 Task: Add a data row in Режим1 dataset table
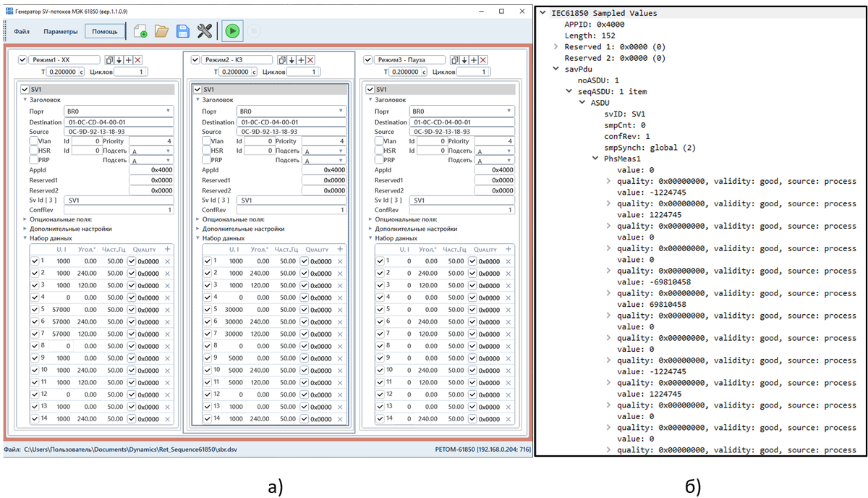(167, 249)
